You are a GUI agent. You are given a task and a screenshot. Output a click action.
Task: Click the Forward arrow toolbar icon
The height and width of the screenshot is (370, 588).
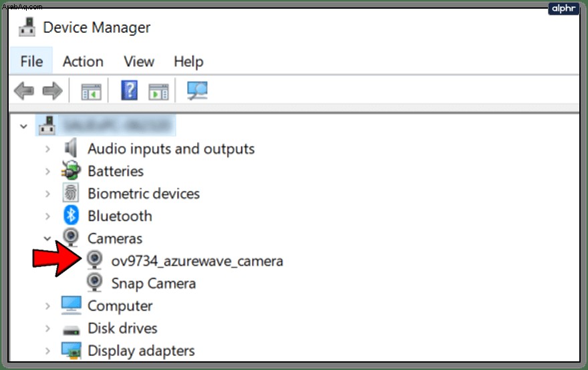[52, 91]
